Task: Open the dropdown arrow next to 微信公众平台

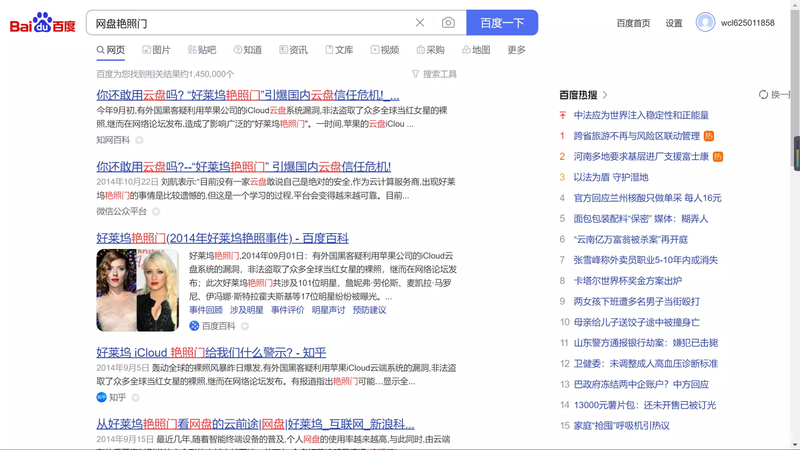Action: tap(156, 211)
